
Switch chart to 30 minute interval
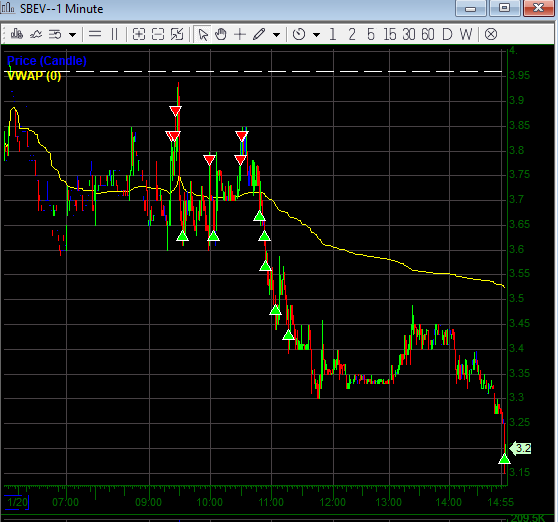point(409,35)
